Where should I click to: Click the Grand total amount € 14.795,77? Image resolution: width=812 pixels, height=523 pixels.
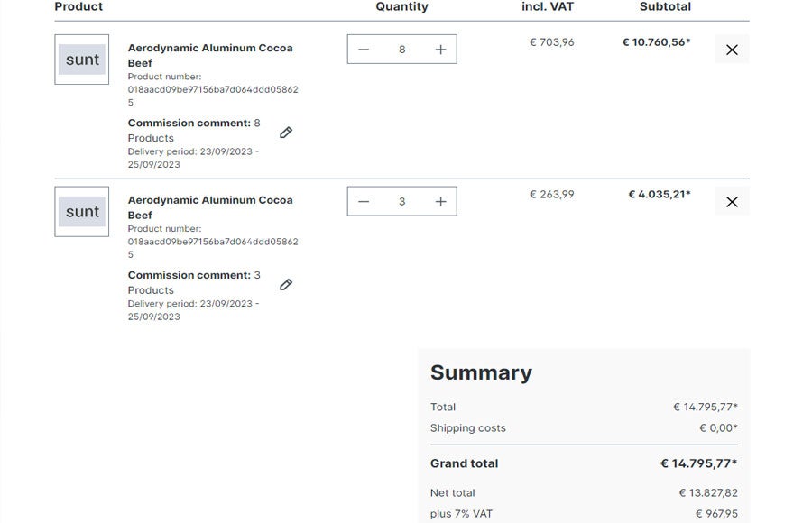tap(698, 463)
